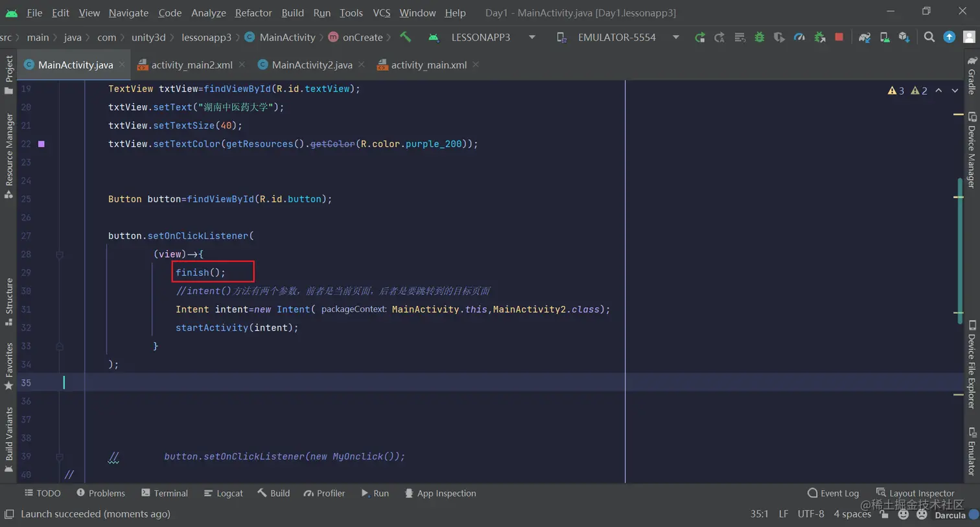The width and height of the screenshot is (980, 527).
Task: Open the Resource Manager side panel
Action: pos(8,156)
